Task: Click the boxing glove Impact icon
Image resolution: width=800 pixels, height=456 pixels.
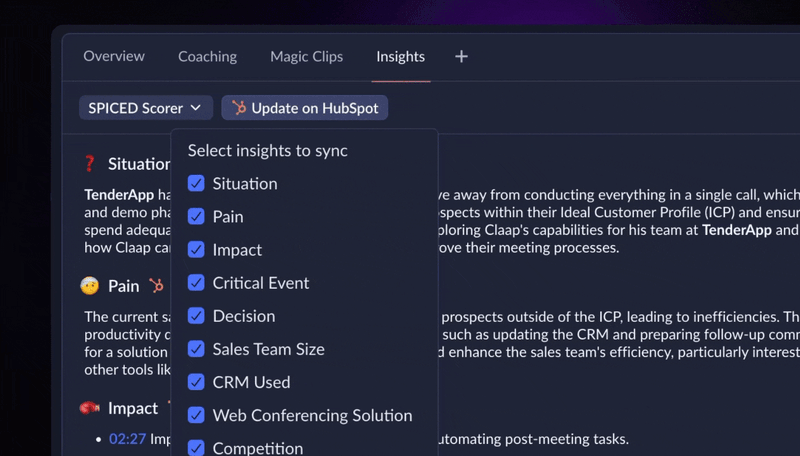Action: (x=90, y=408)
